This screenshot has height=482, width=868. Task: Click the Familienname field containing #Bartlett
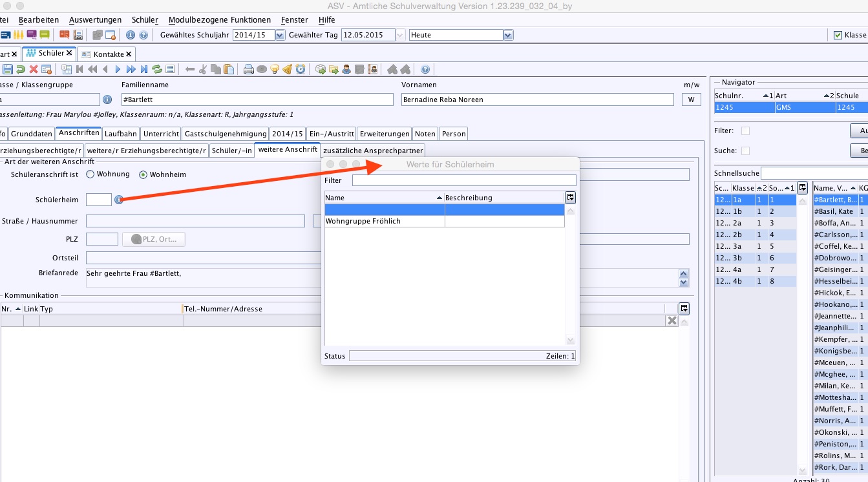[257, 100]
